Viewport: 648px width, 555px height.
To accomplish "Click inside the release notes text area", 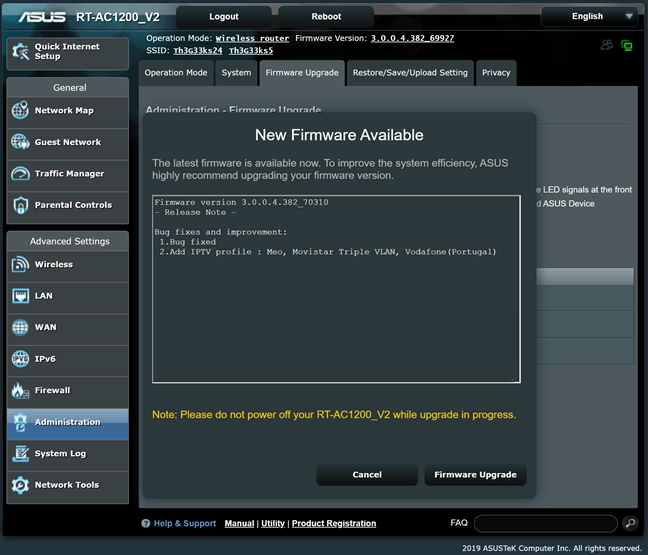I will click(336, 289).
